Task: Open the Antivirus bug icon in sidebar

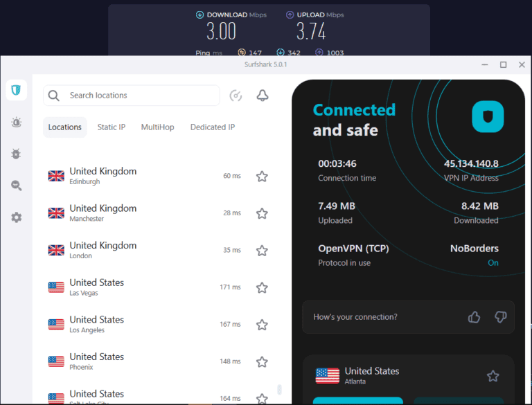Action: pos(16,154)
